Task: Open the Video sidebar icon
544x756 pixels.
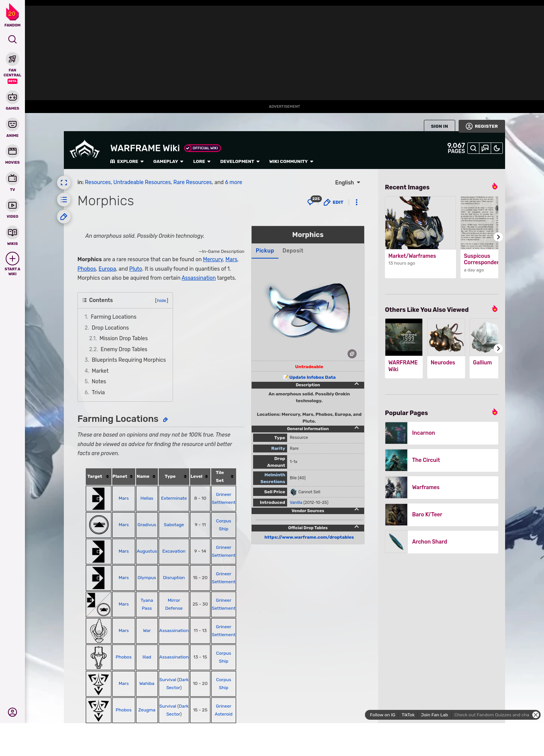Action: (x=12, y=205)
